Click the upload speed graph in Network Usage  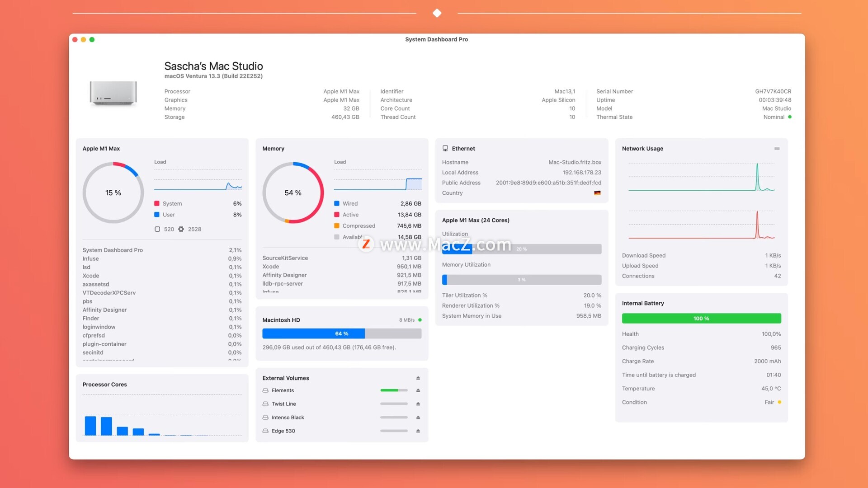[x=701, y=225]
